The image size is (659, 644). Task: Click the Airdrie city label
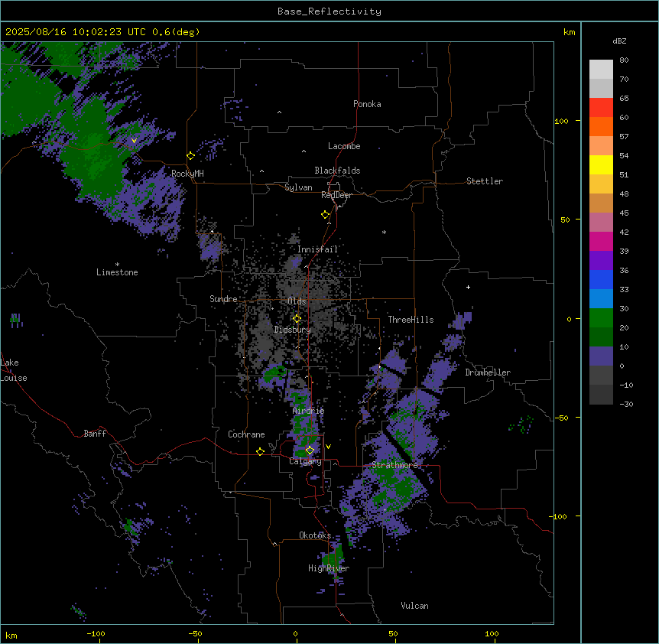coord(308,411)
